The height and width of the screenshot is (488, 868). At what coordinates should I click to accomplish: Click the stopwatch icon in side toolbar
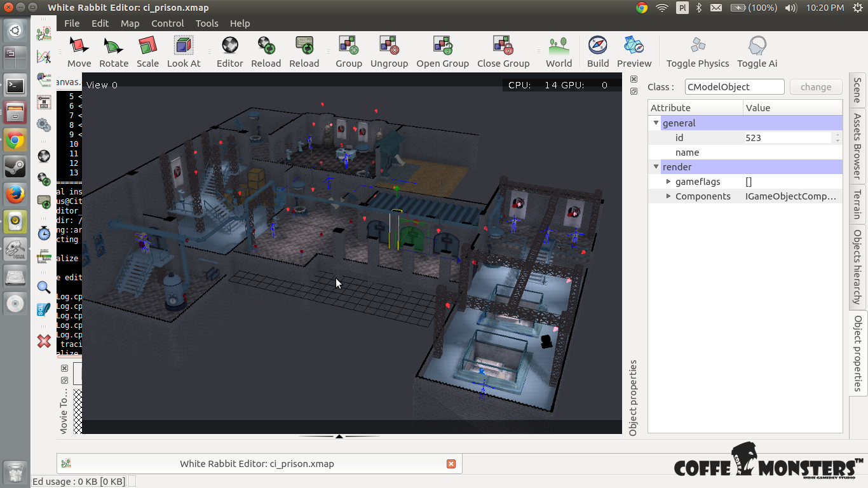click(44, 233)
